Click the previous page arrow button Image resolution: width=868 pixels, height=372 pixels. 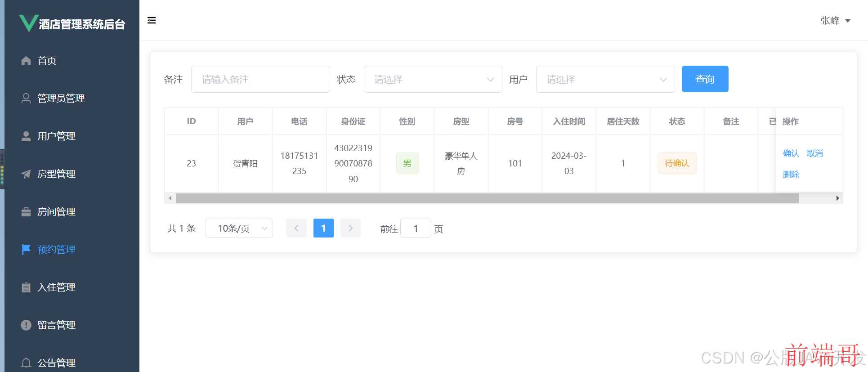tap(296, 228)
